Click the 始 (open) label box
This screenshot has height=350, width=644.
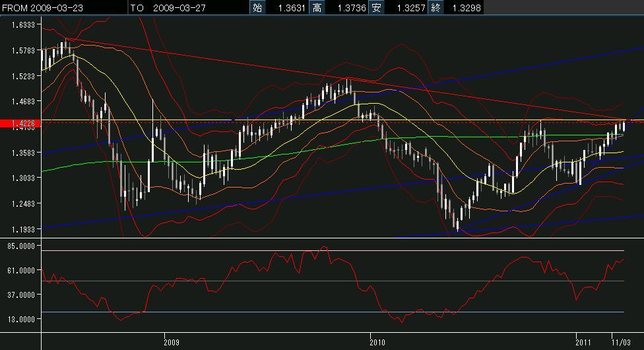tap(257, 8)
